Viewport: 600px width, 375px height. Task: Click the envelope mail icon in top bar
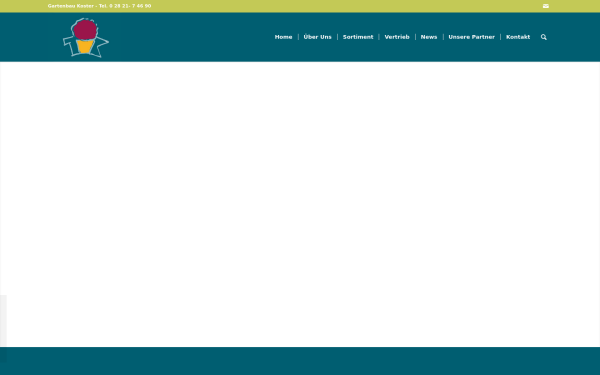pos(546,6)
